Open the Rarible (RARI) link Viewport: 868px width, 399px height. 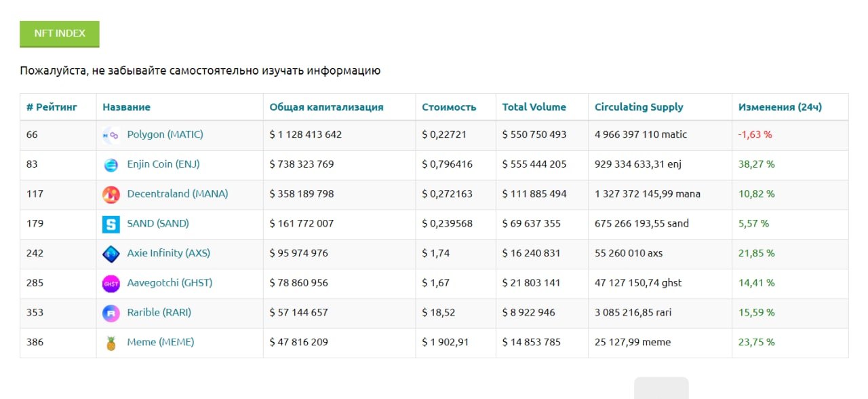tap(159, 312)
